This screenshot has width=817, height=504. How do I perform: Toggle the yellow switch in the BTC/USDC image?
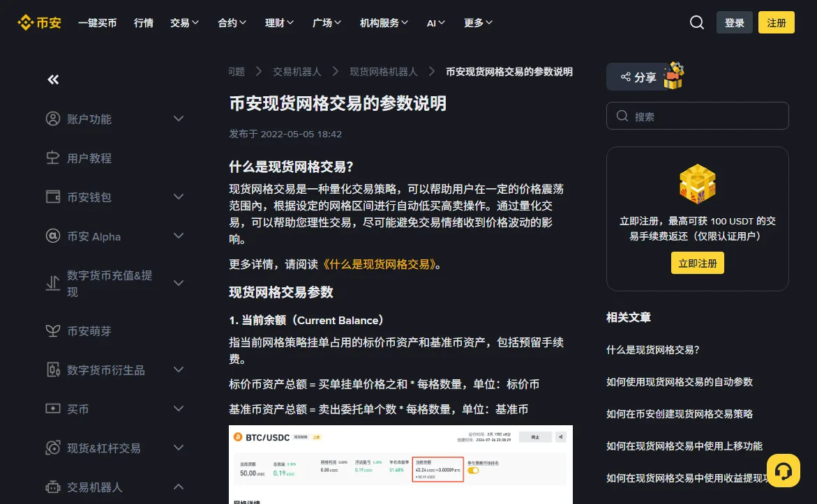(x=473, y=470)
